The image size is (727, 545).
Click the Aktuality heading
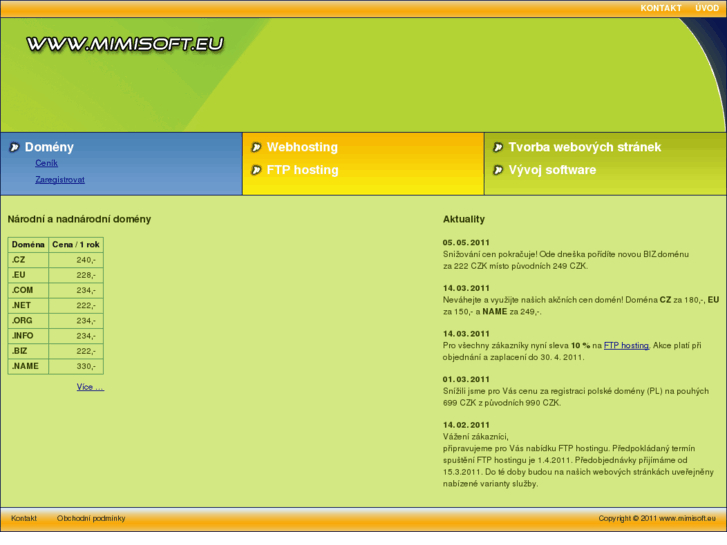[464, 219]
